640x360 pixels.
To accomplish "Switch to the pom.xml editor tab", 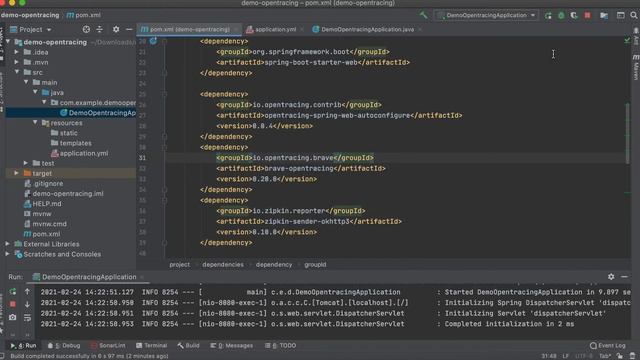I will click(x=189, y=29).
